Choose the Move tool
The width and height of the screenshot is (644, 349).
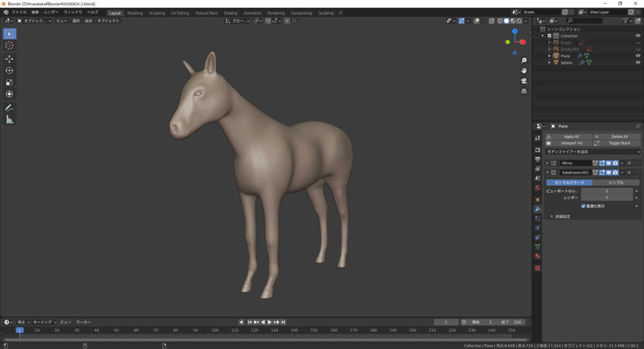(10, 59)
